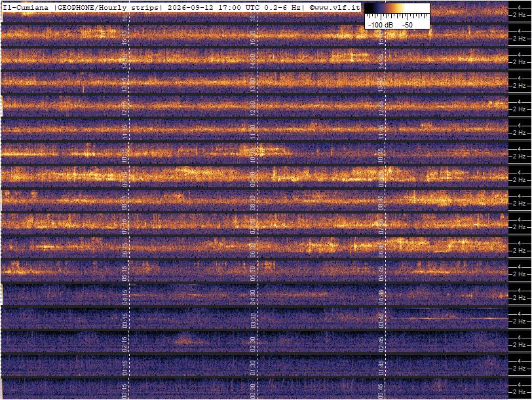
Task: Click the "00:15" time marker
Action: click(125, 391)
